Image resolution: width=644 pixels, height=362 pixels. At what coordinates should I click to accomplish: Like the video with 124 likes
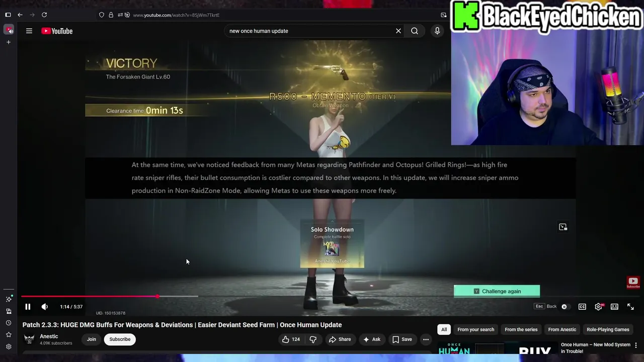click(291, 339)
